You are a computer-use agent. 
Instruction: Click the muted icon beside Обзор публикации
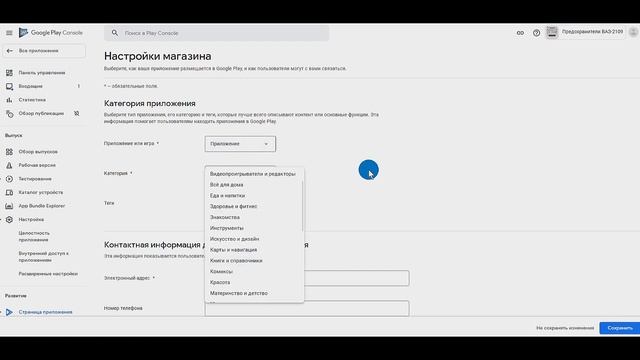[76, 113]
